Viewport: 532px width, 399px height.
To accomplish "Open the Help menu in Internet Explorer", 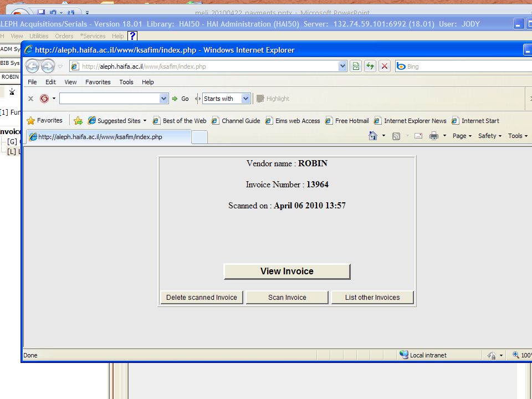I will [x=147, y=82].
